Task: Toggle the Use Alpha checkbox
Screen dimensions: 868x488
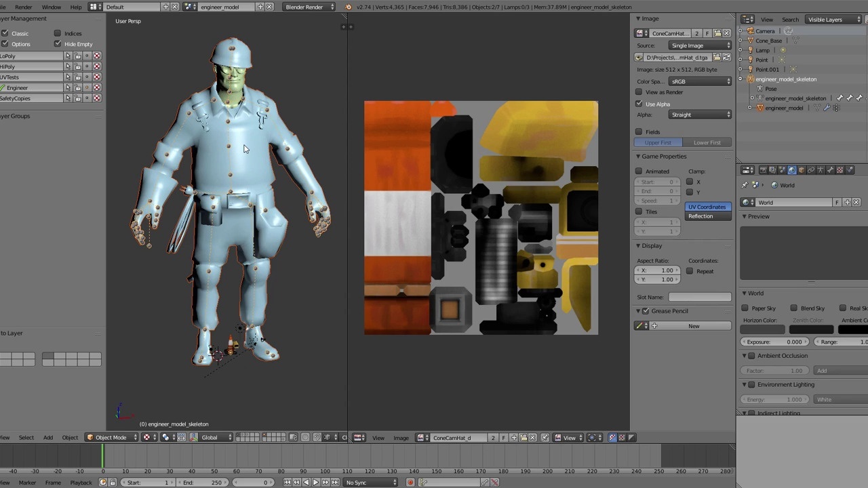Action: pyautogui.click(x=639, y=104)
